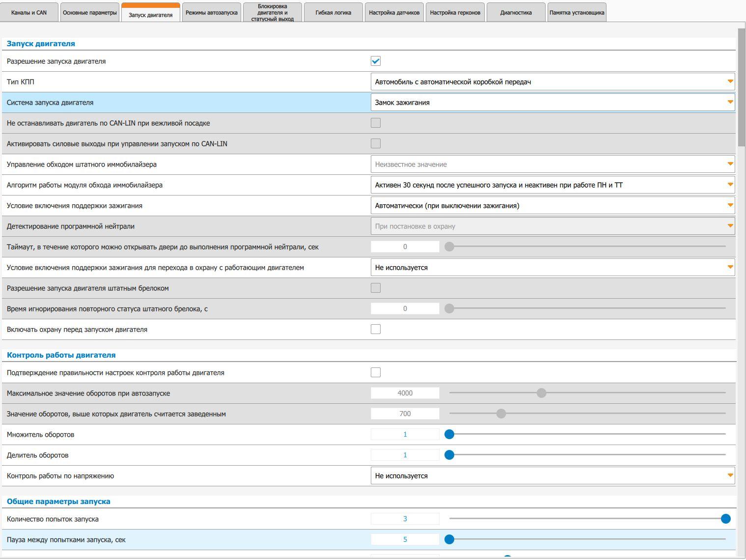
Task: Click the Таймаут программной нейтрали value field
Action: coord(405,247)
